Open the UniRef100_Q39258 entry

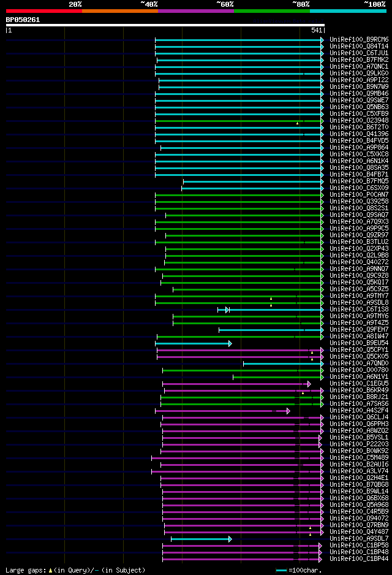pos(359,201)
